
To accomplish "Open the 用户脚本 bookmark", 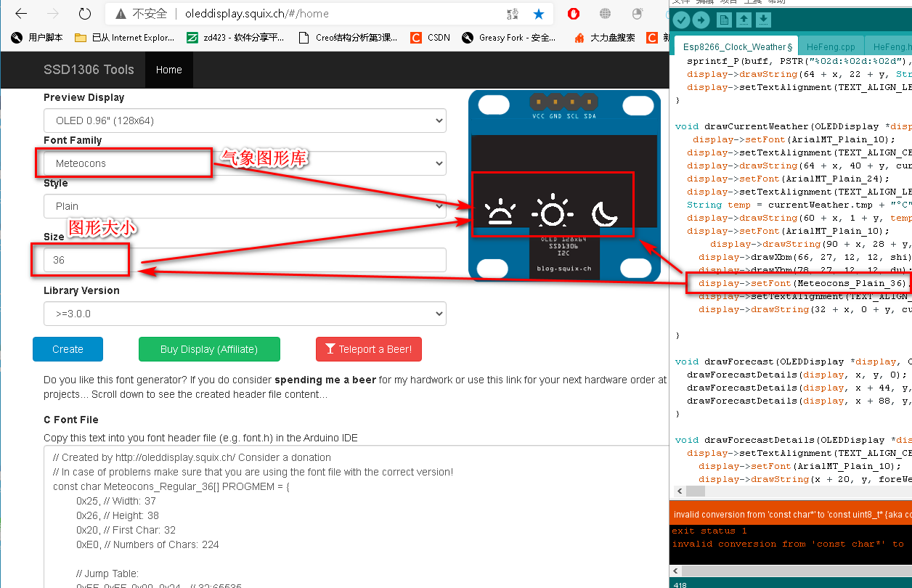I will click(x=38, y=38).
